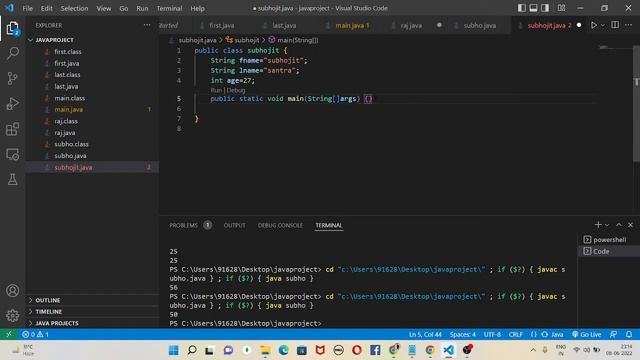
Task: Open editor More Actions ellipsis
Action: (629, 25)
